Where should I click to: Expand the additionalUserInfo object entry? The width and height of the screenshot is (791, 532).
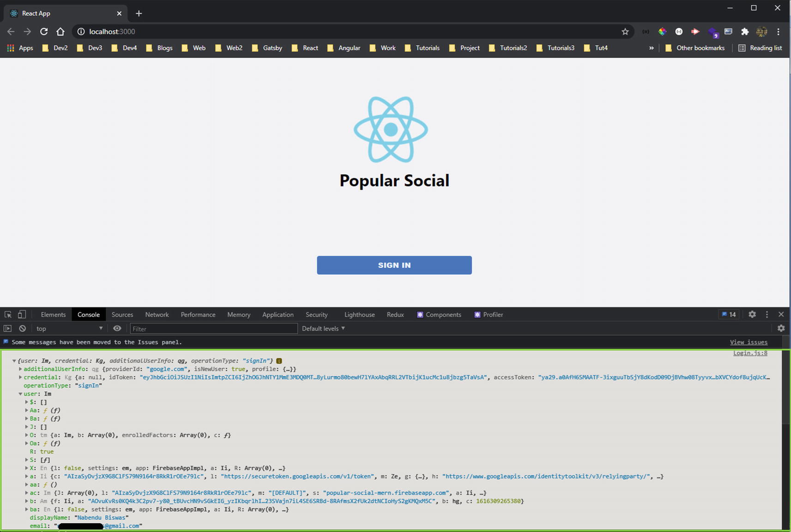click(20, 369)
